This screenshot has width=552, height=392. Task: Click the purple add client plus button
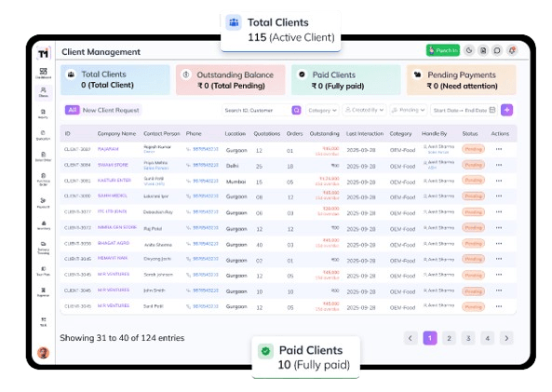(x=507, y=110)
